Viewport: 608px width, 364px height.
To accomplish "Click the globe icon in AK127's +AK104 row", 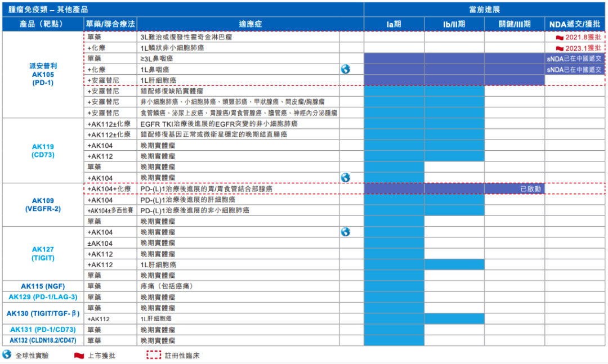I will point(345,232).
